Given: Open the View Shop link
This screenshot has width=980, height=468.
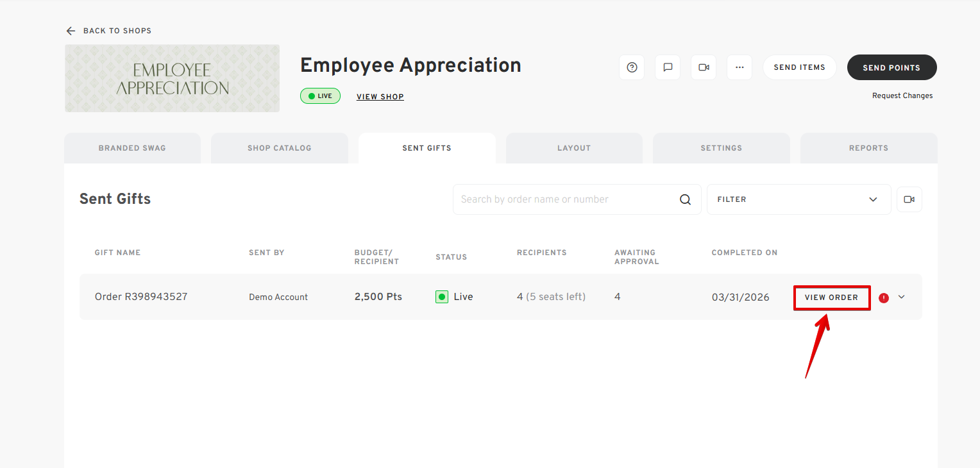Looking at the screenshot, I should point(380,97).
